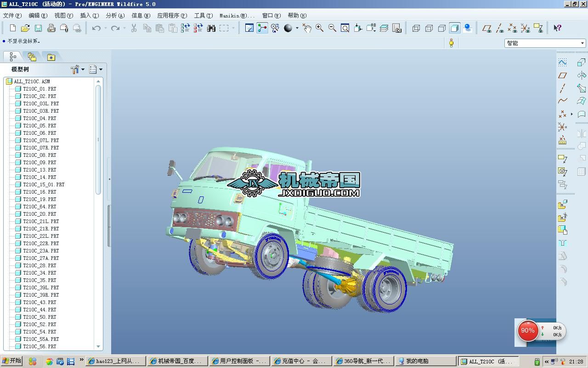Toggle datum plane display
The height and width of the screenshot is (368, 588).
click(487, 28)
